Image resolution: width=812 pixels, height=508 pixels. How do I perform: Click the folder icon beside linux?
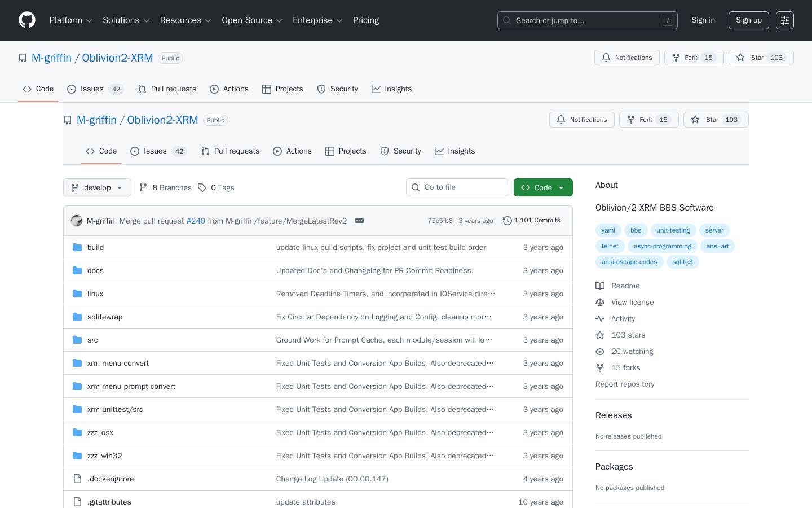point(77,294)
